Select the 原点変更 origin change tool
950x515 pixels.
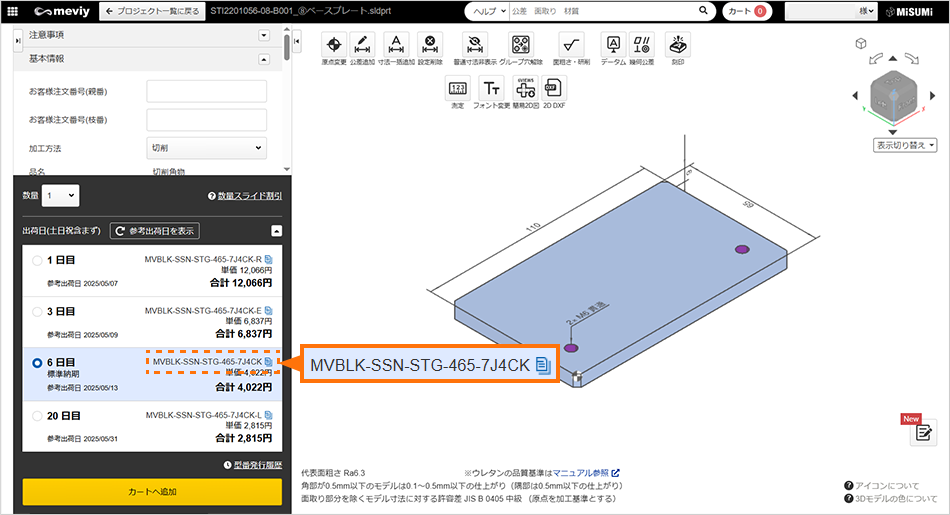334,44
